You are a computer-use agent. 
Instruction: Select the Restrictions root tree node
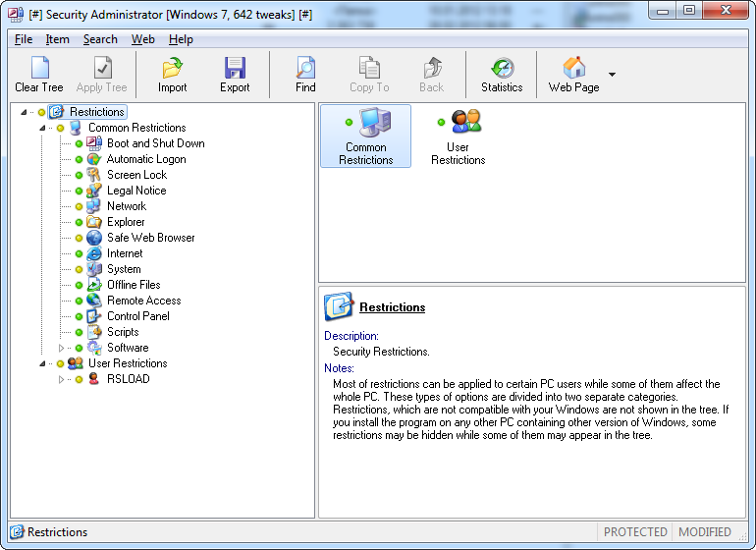(87, 112)
